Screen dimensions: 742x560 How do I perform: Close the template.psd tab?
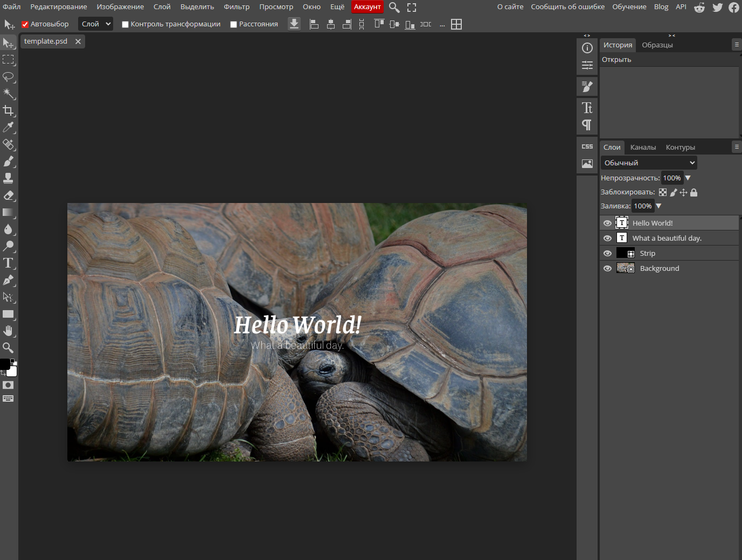click(78, 41)
